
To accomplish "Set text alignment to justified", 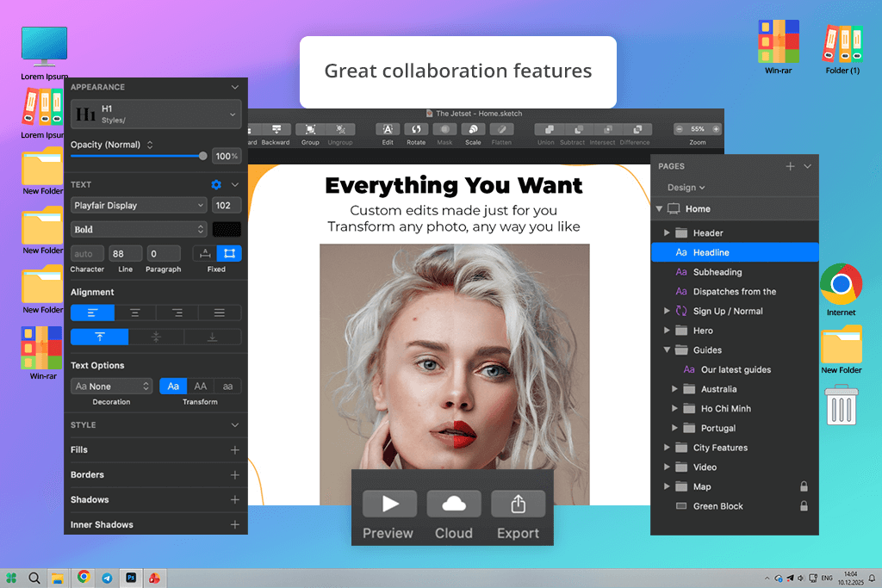I will 220,313.
